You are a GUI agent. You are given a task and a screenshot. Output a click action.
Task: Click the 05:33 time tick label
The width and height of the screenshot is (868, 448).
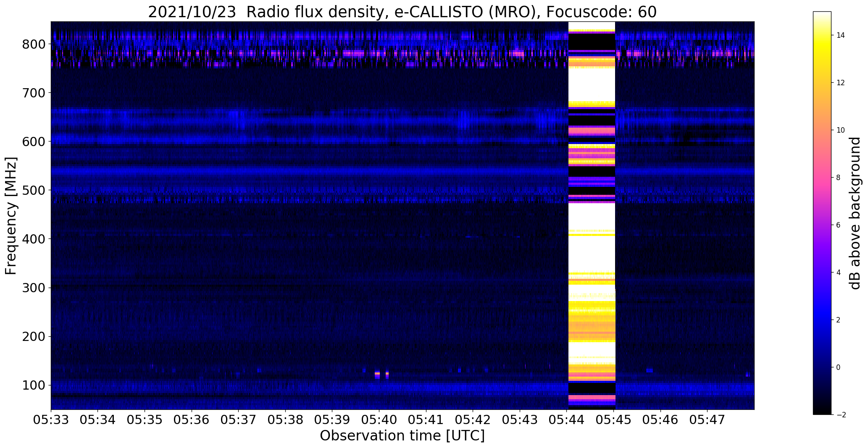click(x=51, y=420)
